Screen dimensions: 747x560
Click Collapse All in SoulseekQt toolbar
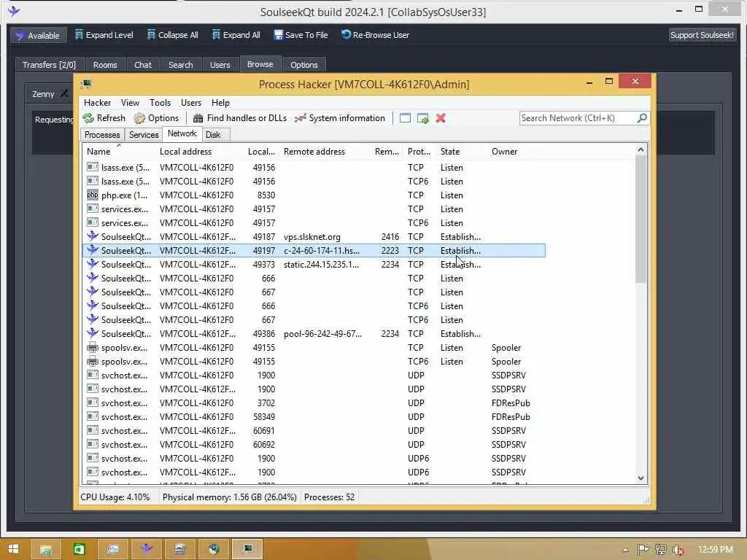pos(172,35)
